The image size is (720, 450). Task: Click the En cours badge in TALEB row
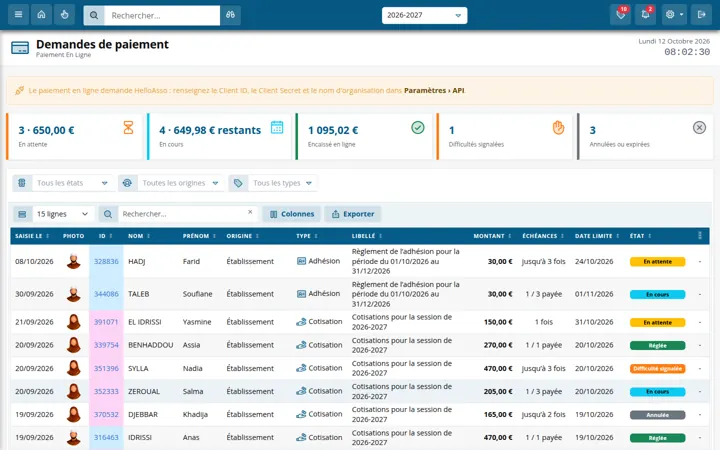coord(658,294)
